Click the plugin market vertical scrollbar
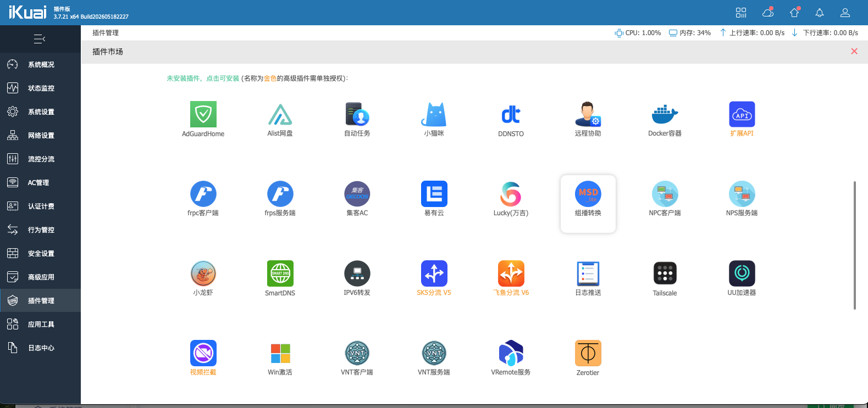Image resolution: width=868 pixels, height=408 pixels. (x=855, y=245)
